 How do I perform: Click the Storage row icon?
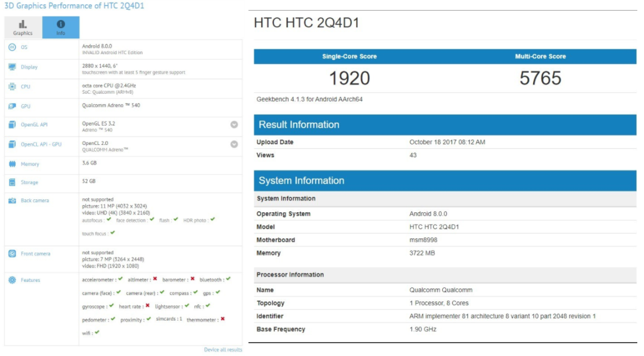[12, 182]
